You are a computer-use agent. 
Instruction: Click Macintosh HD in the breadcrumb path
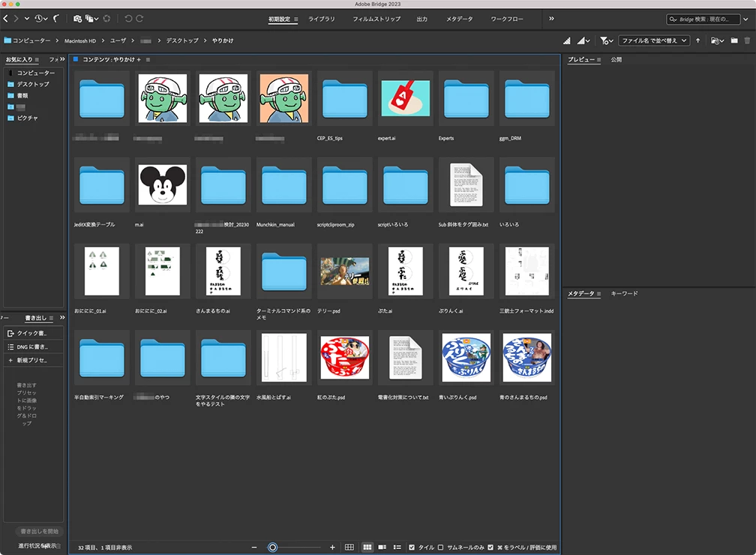pos(80,41)
